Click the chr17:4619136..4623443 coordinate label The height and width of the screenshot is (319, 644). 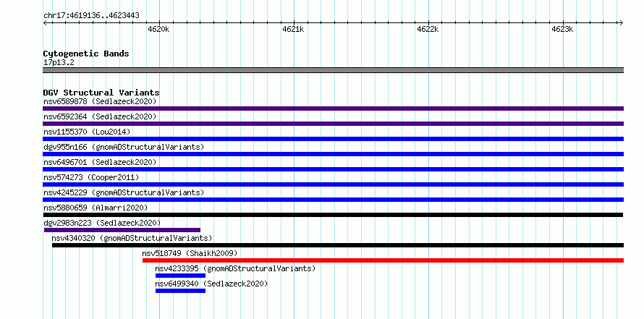pyautogui.click(x=91, y=16)
